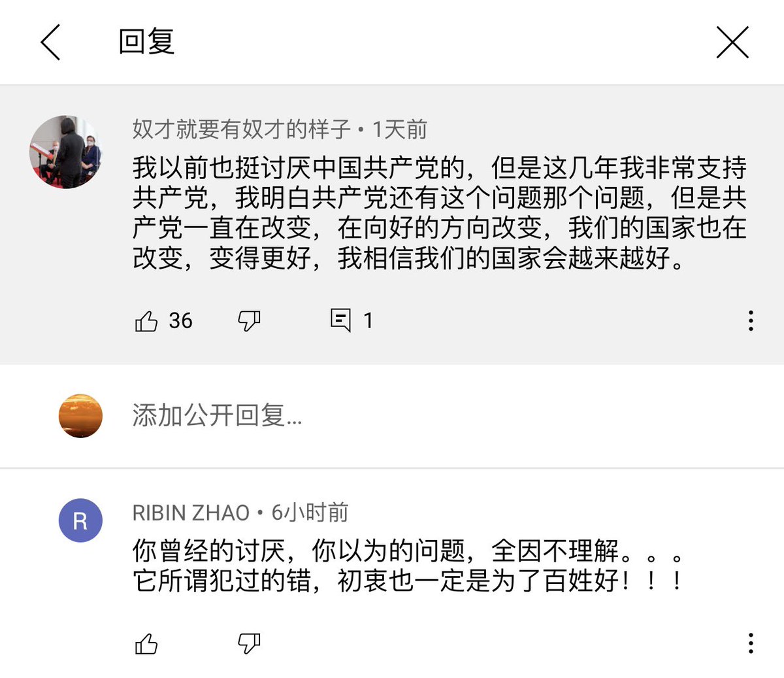Close the 回复 replies panel

[732, 42]
